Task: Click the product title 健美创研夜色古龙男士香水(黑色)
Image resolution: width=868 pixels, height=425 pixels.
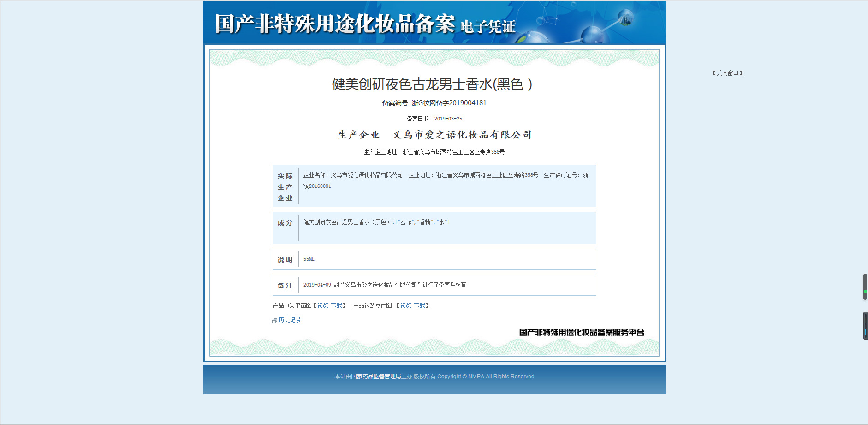Action: click(x=432, y=84)
